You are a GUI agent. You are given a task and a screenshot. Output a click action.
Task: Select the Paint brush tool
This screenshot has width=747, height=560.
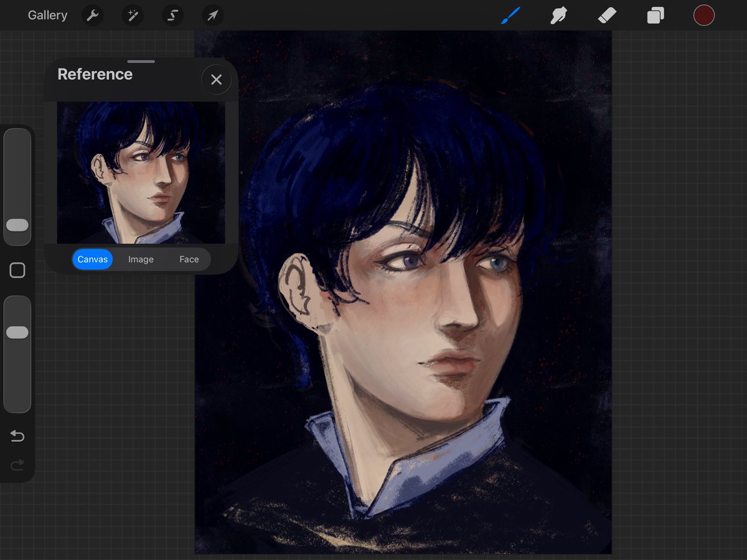pyautogui.click(x=510, y=16)
